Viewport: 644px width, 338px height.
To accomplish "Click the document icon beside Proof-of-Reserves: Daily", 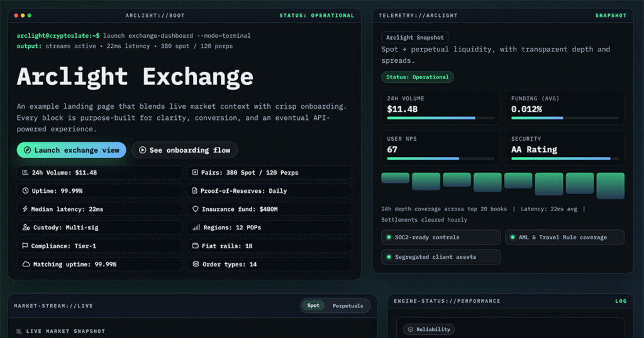I will (195, 191).
